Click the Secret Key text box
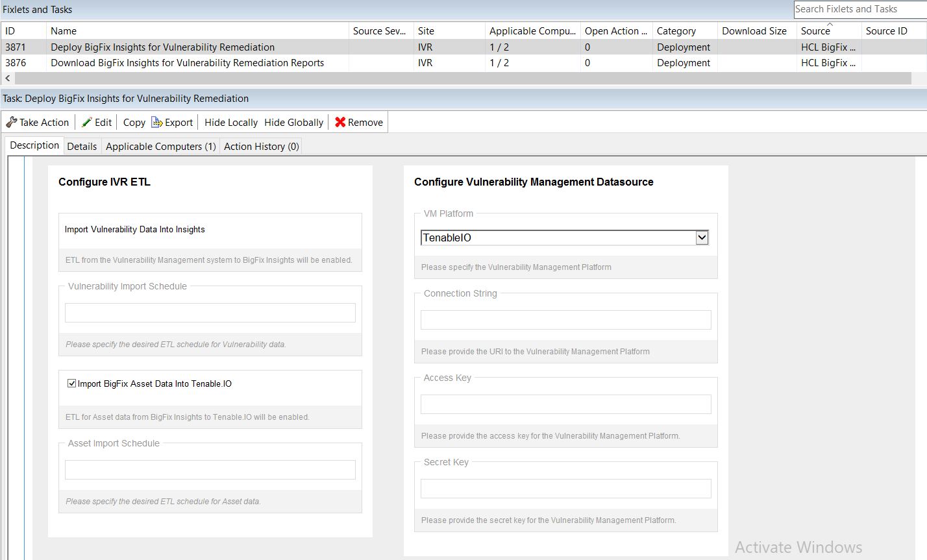927x560 pixels. point(566,489)
